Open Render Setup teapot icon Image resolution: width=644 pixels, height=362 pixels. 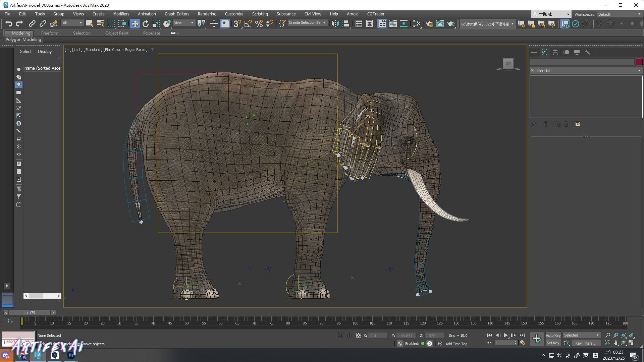click(x=429, y=23)
